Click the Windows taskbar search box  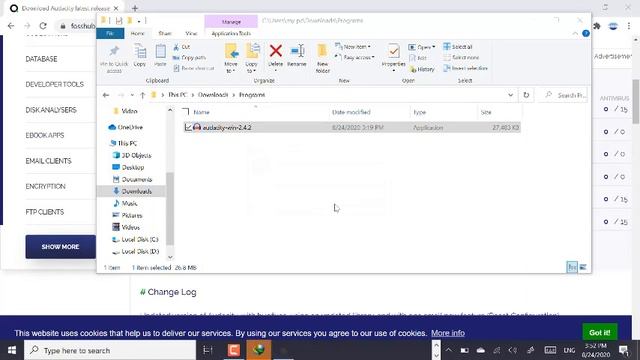110,350
